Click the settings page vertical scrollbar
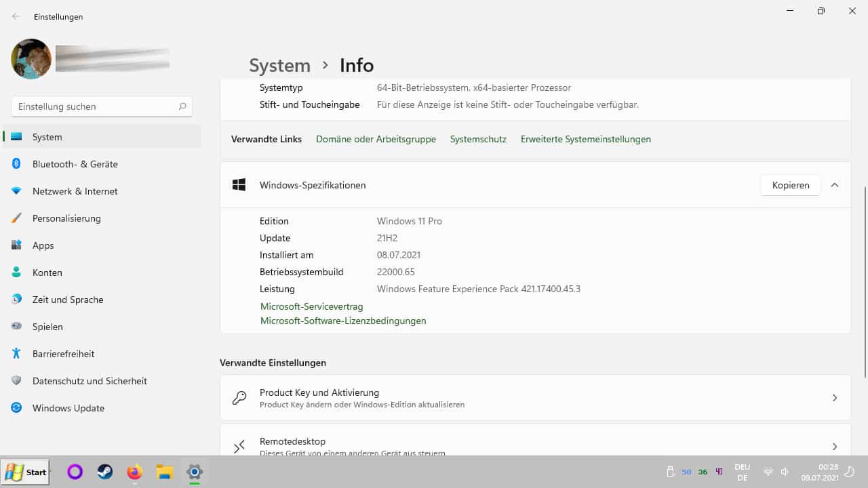Screen dimensions: 868x488 865,281
